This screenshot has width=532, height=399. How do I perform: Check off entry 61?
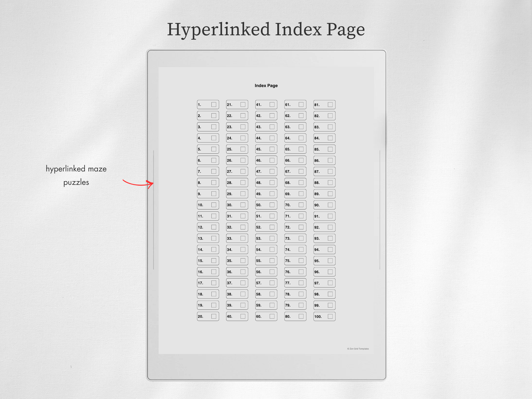tap(301, 105)
